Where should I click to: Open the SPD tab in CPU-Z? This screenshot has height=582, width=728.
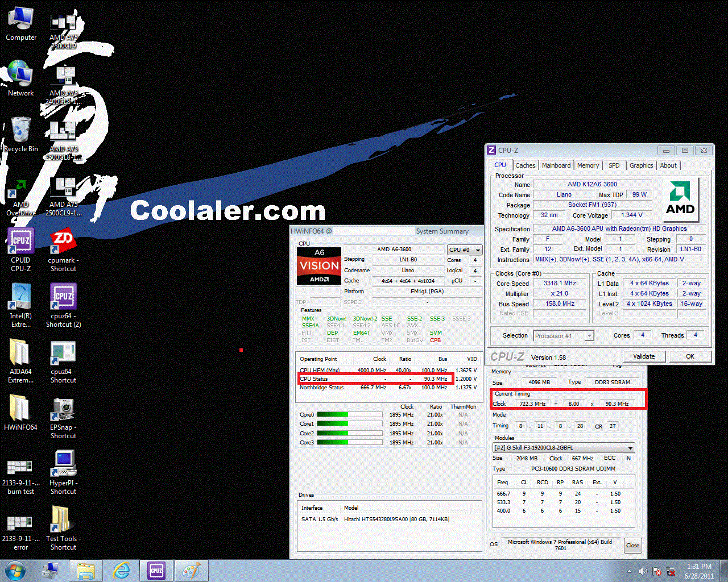pos(614,165)
